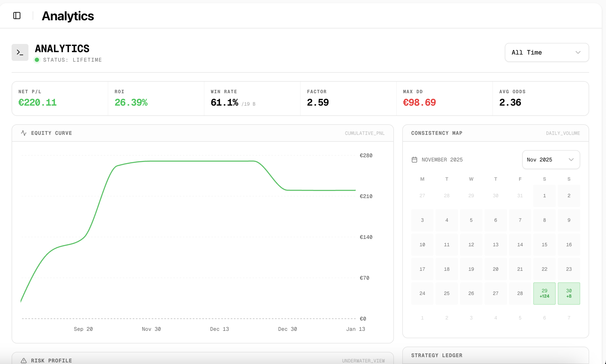Screen dimensions: 606x364
Task: Click the chevron arrow in All Time selector
Action: [578, 52]
